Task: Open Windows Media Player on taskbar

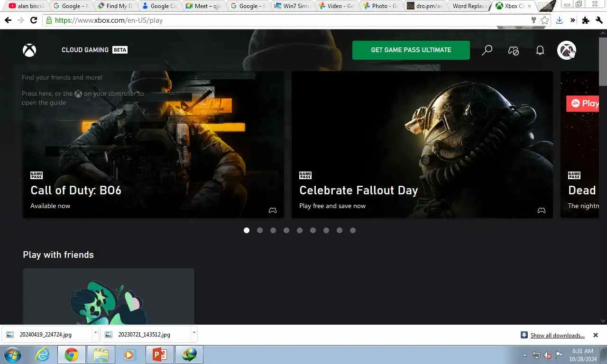Action: (x=129, y=355)
